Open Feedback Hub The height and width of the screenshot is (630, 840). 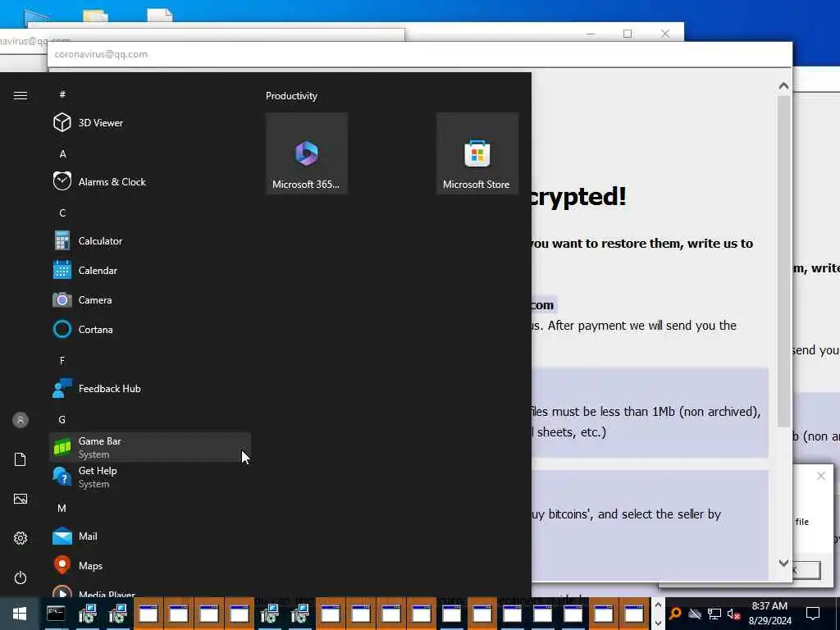pyautogui.click(x=150, y=388)
